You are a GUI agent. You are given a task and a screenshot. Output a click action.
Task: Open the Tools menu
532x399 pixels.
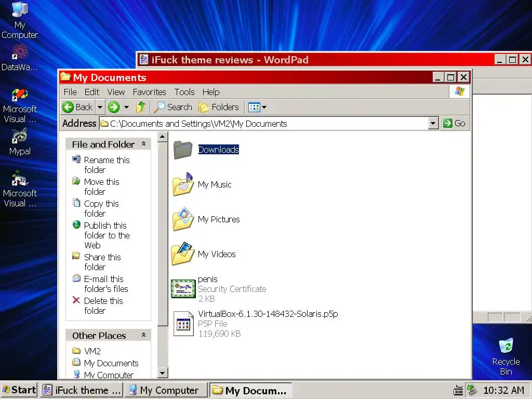click(184, 92)
